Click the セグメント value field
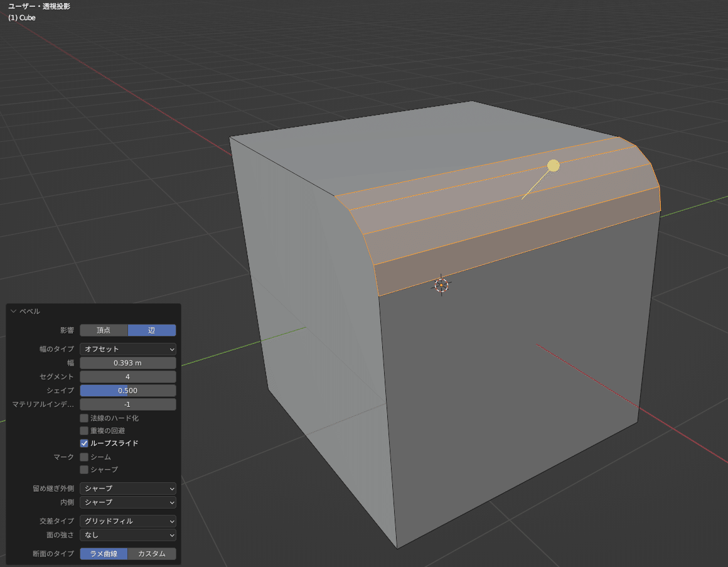This screenshot has height=567, width=728. click(x=127, y=377)
